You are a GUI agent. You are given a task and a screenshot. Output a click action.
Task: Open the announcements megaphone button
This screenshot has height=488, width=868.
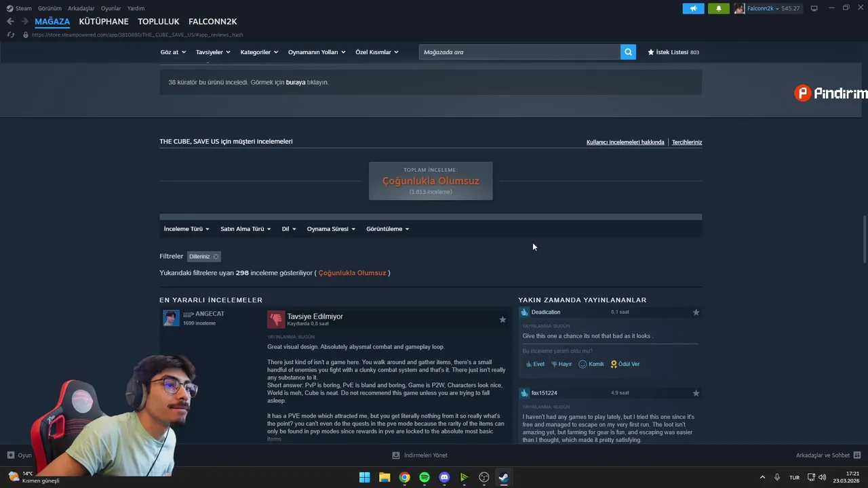(x=693, y=8)
